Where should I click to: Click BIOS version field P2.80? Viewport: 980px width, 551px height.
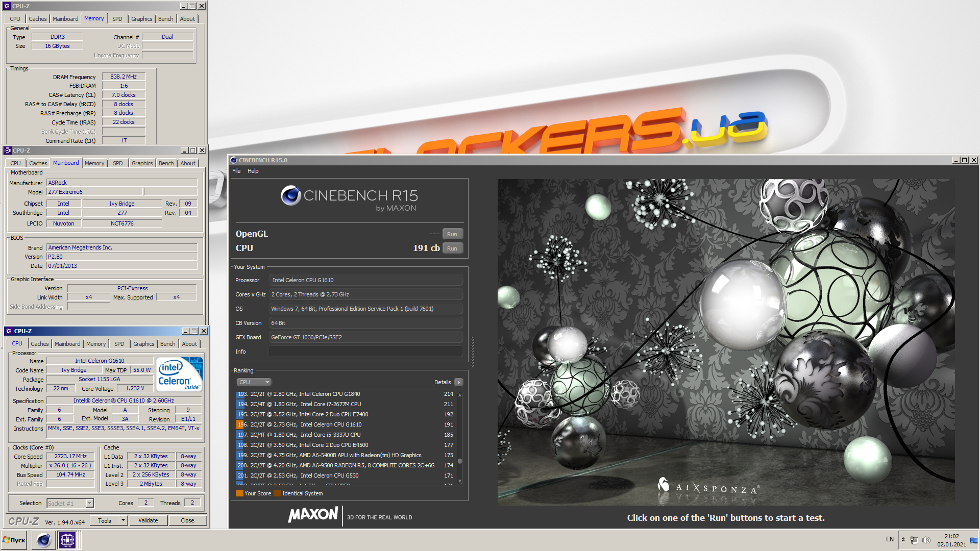pyautogui.click(x=122, y=257)
